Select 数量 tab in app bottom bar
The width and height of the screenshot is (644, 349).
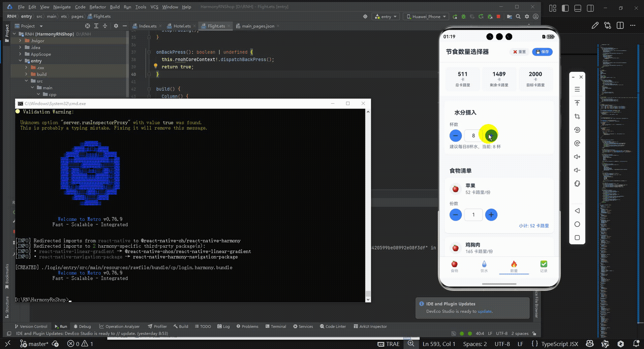tap(514, 267)
